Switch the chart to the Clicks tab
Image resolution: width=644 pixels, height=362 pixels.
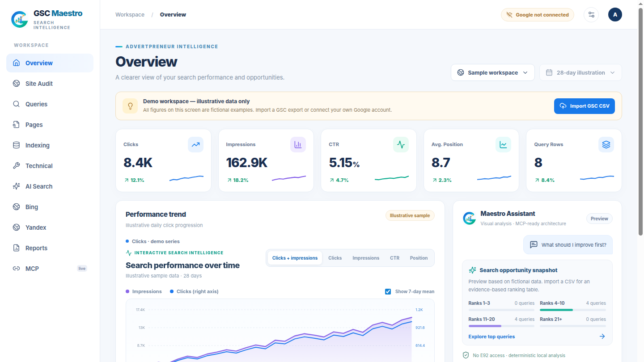[335, 258]
